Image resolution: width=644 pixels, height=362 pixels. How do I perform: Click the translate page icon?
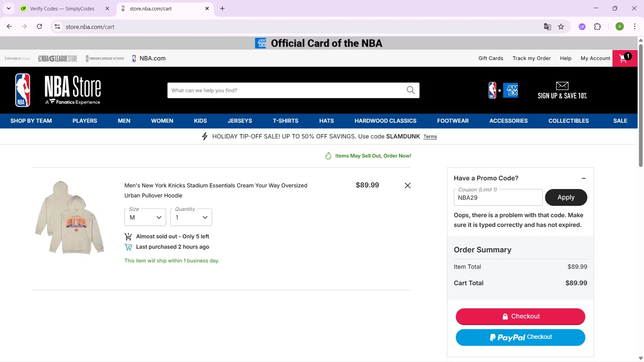pos(547,27)
